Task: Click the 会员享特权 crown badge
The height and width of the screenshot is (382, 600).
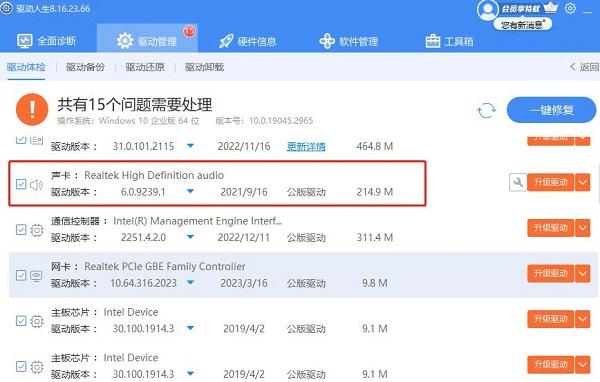Action: 530,8
